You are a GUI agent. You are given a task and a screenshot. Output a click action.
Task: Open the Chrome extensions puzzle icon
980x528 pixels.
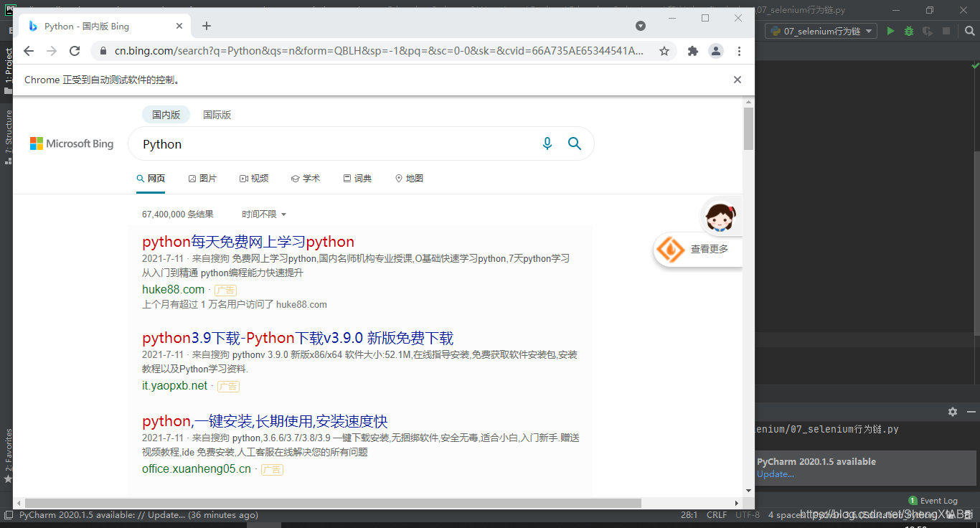[693, 51]
